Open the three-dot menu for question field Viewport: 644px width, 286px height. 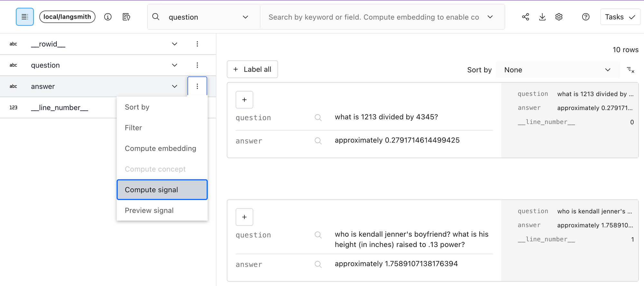tap(197, 65)
